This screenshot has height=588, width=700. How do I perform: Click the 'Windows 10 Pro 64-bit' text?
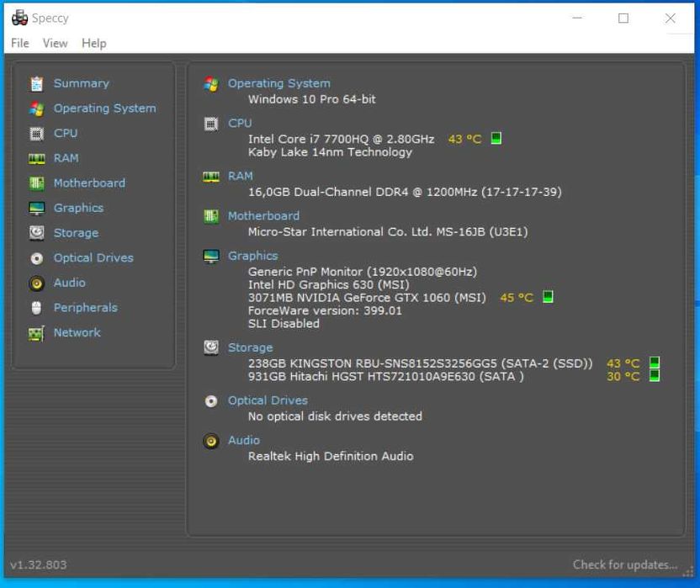[312, 99]
